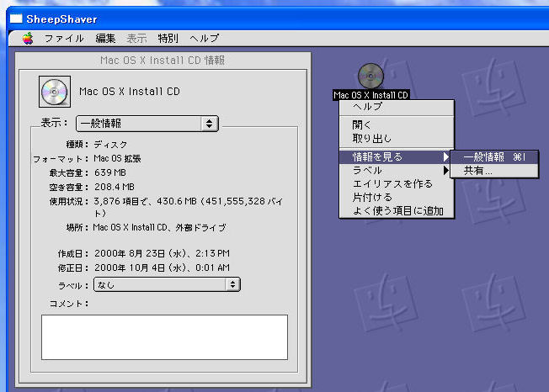Click the 3,876 項目 usage text
Viewport: 549px width, 392px height.
[188, 207]
